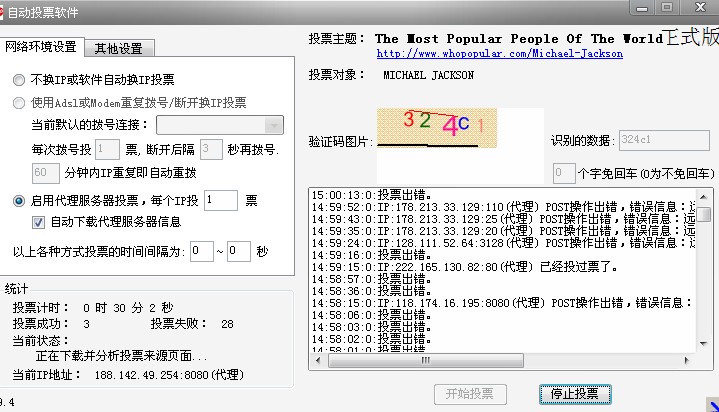This screenshot has height=412, width=719.
Task: Uncheck 自动下载代理服务器信息 checkbox
Action: click(x=39, y=222)
